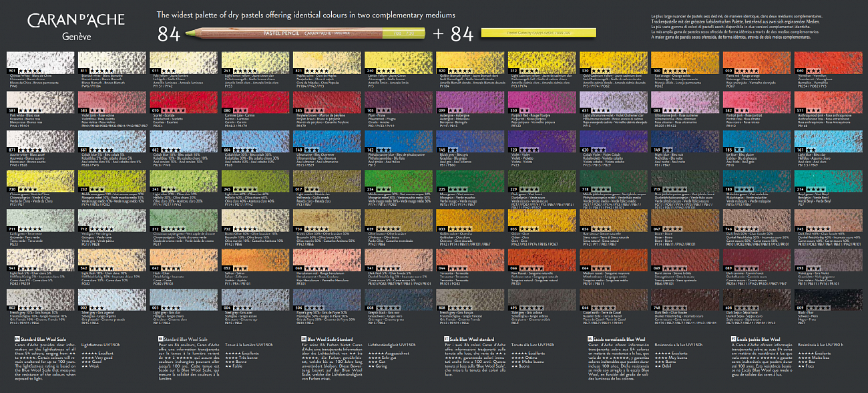
Task: Click the Cobalt blue 5% swatch 661
Action: (113, 141)
